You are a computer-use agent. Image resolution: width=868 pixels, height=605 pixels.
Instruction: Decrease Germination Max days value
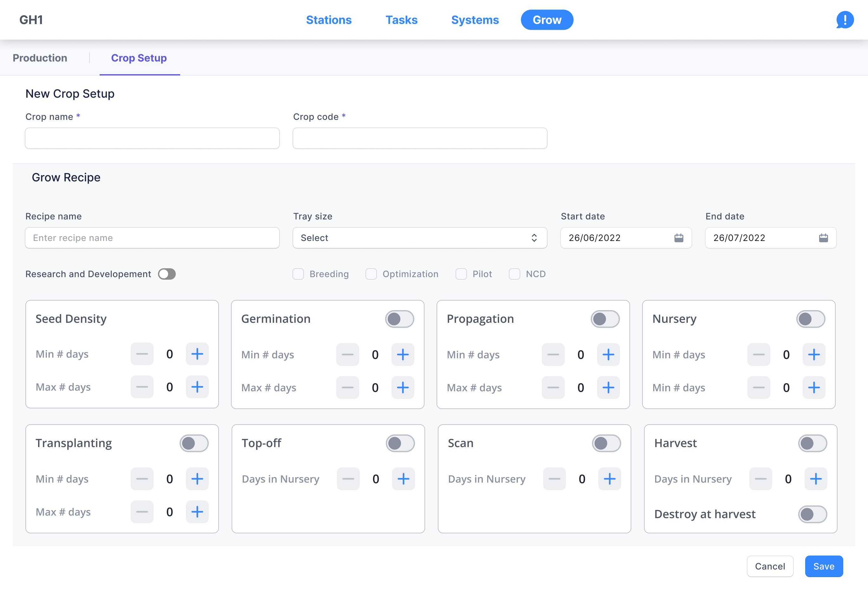click(x=347, y=387)
